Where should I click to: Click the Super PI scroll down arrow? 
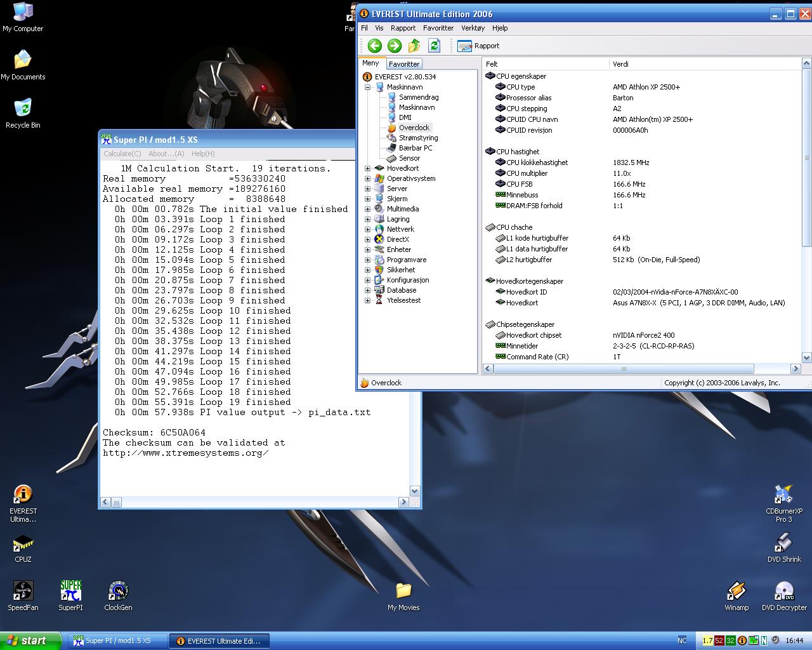pyautogui.click(x=414, y=491)
